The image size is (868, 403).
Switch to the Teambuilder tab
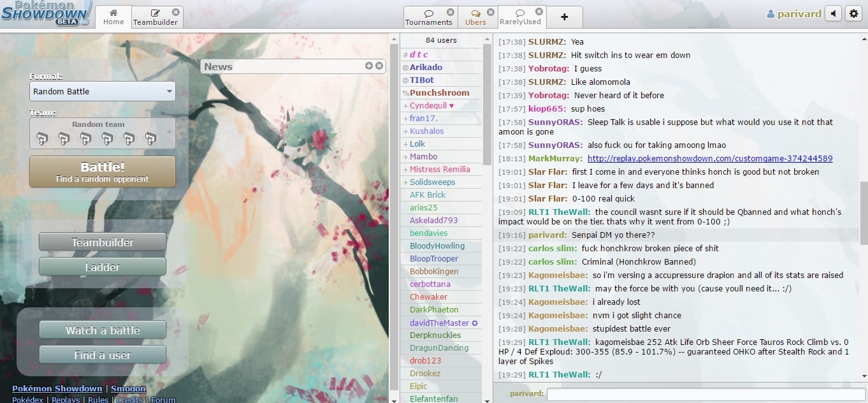[156, 17]
